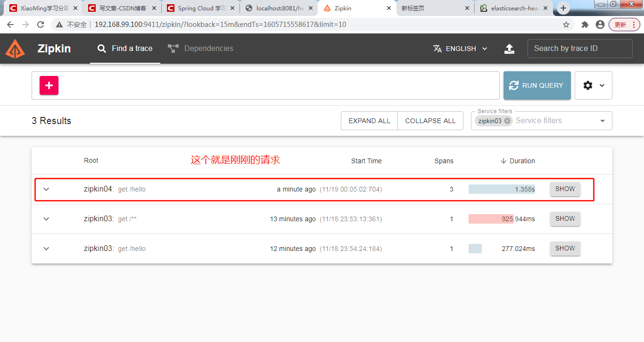Open the gear settings dropdown
Screen dimensions: 644x342
click(x=594, y=85)
